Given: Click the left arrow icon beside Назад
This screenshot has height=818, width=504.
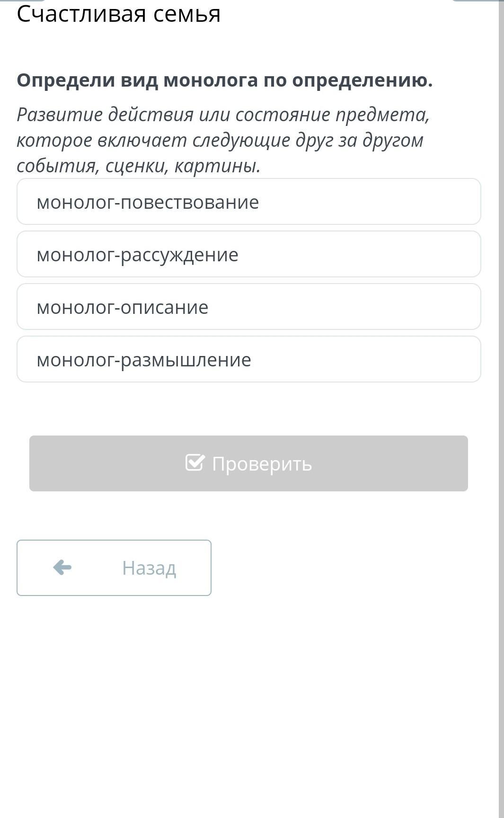Looking at the screenshot, I should click(62, 567).
